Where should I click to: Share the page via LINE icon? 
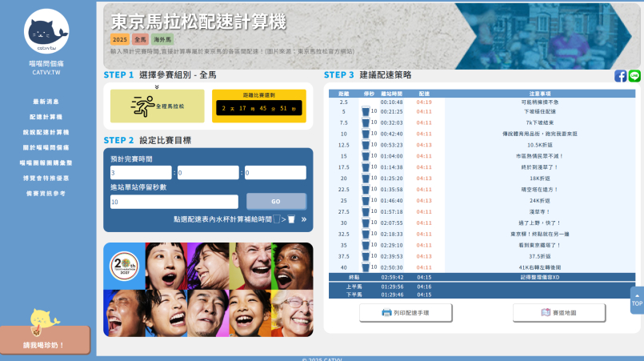tap(634, 76)
